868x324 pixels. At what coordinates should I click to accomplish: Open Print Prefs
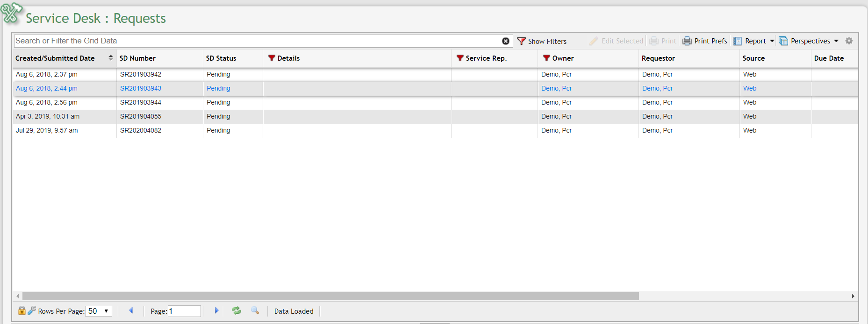point(705,41)
